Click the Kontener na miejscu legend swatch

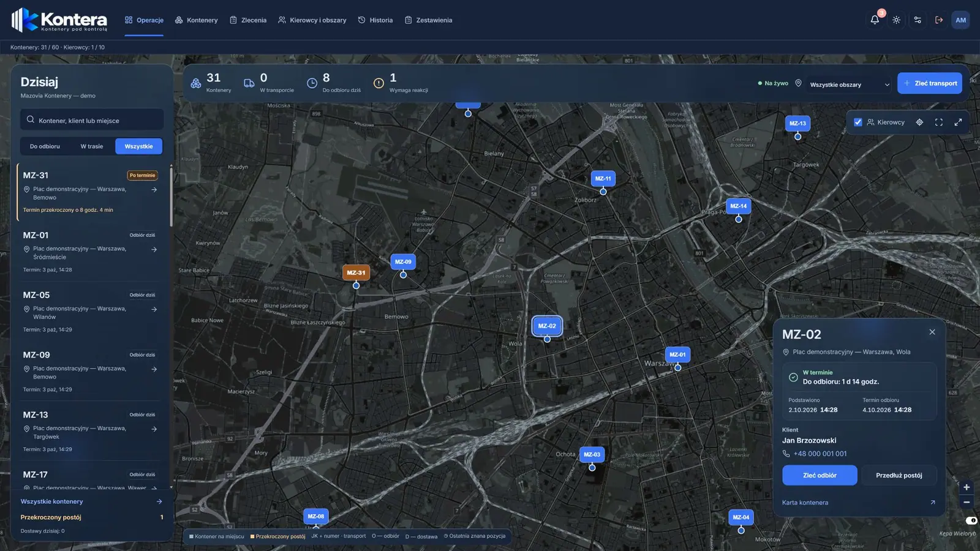coord(191,536)
